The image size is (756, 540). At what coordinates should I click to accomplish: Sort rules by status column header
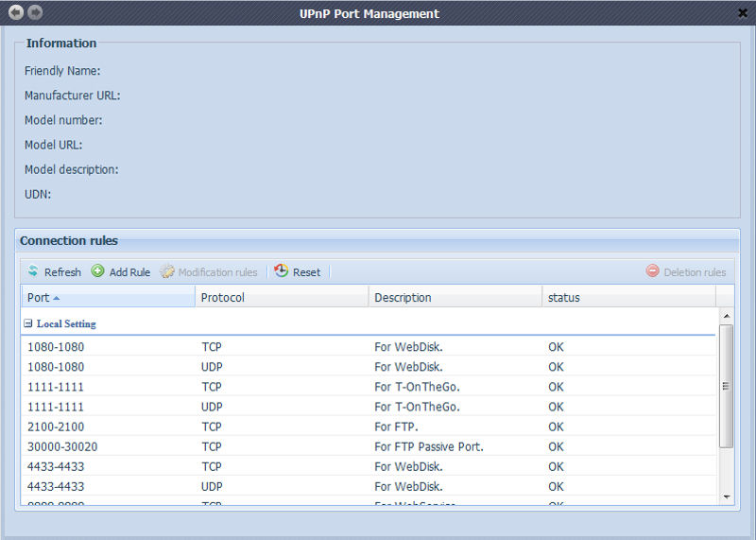pos(564,297)
